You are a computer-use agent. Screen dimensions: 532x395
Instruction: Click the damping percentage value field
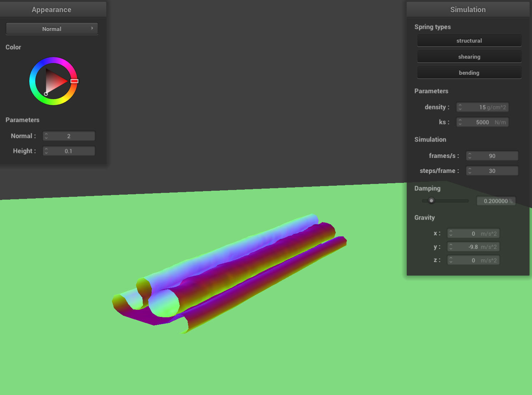point(496,201)
